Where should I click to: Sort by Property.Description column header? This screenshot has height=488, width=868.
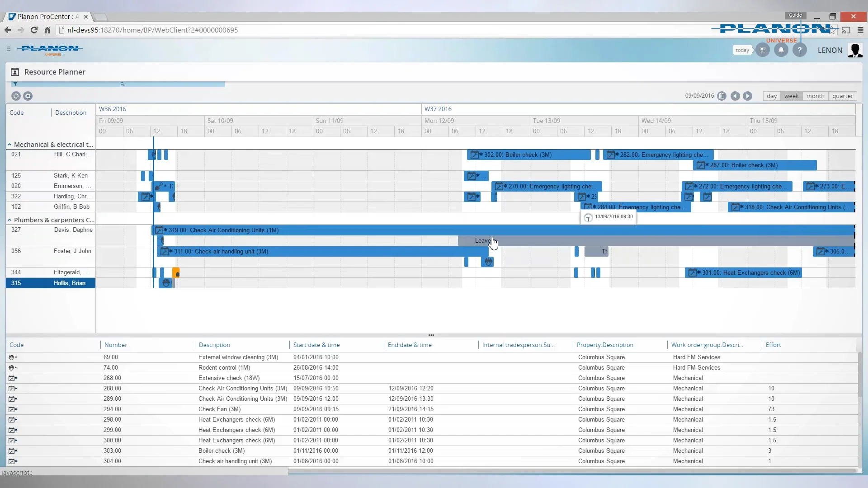click(605, 345)
